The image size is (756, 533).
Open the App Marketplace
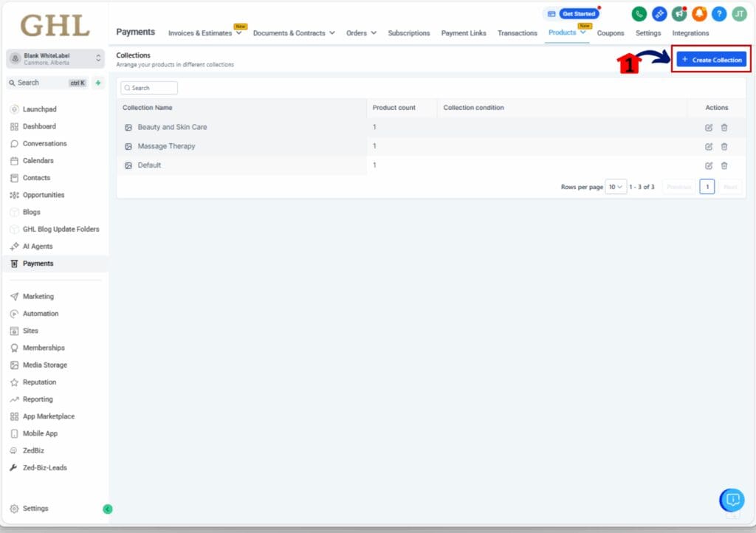(x=49, y=416)
